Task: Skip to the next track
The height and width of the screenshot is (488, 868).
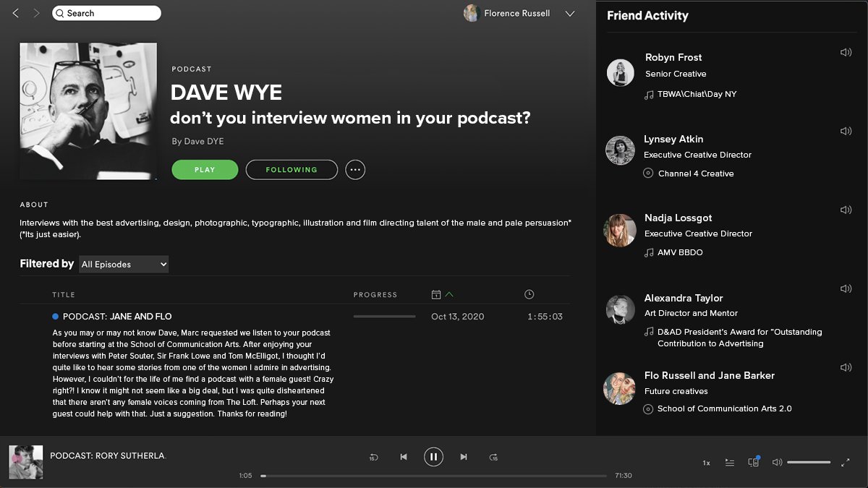Action: pyautogui.click(x=464, y=457)
